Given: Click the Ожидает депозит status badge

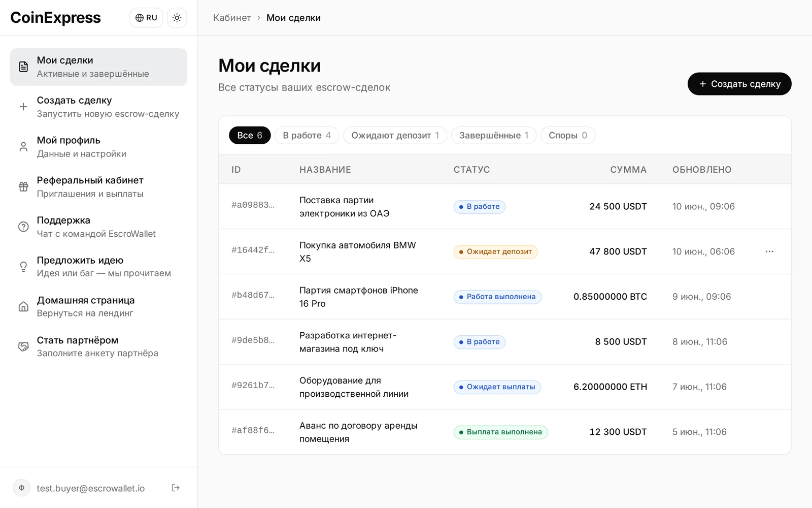Looking at the screenshot, I should coord(496,251).
